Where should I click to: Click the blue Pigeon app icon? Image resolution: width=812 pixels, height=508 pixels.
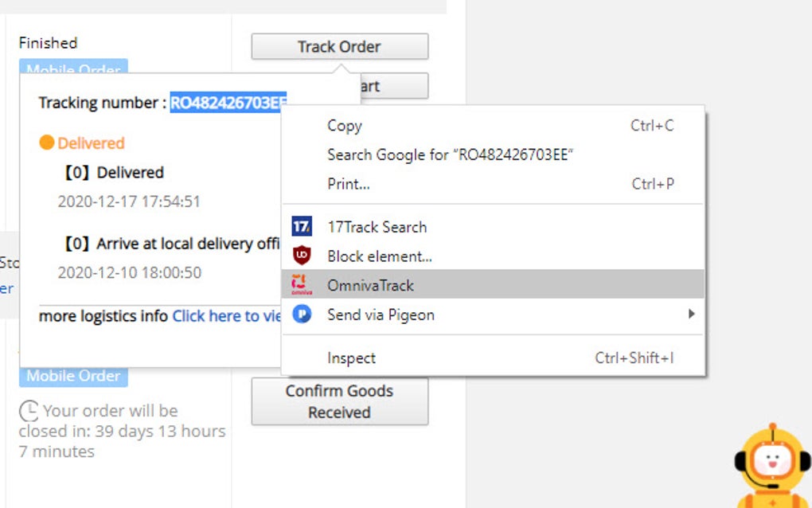pos(303,315)
